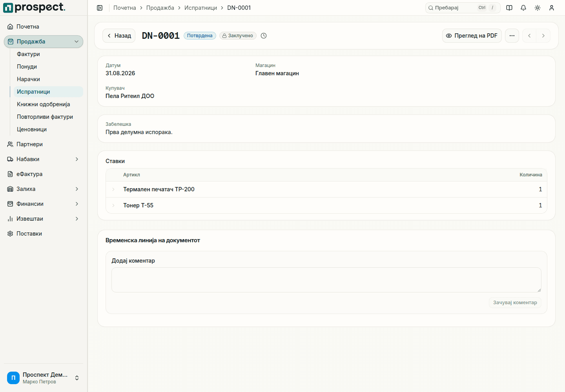Open Повторливи фактури
Viewport: 565px width, 392px height.
pos(48,117)
